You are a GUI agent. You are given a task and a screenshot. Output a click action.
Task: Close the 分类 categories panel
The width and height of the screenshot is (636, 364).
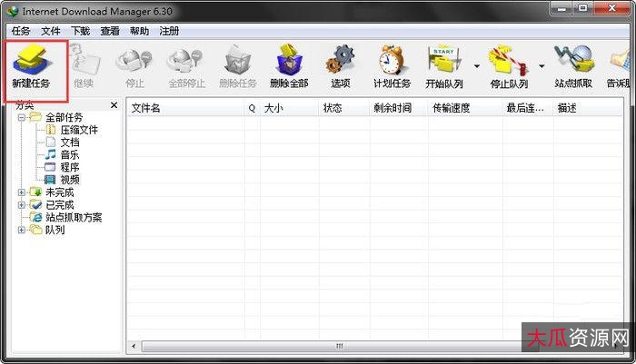click(x=114, y=105)
